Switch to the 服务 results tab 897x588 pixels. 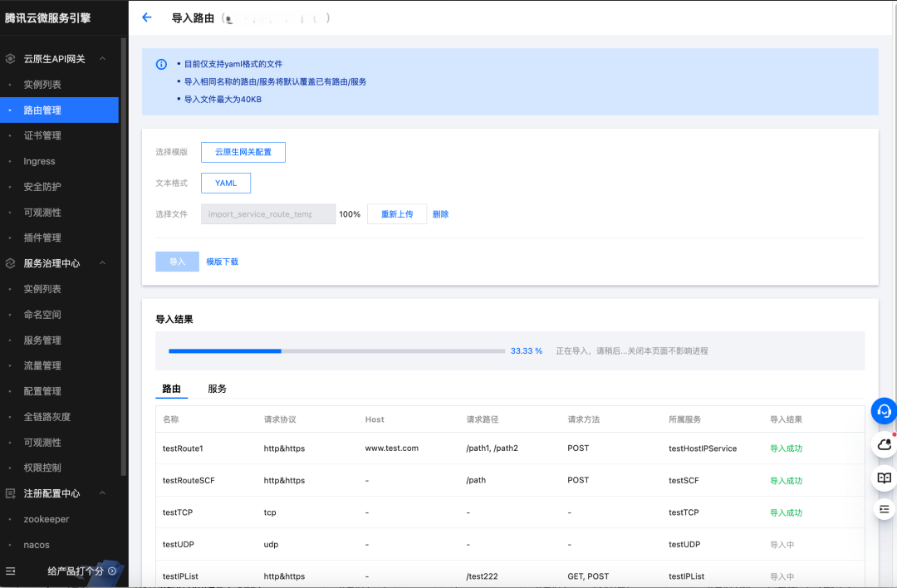218,389
